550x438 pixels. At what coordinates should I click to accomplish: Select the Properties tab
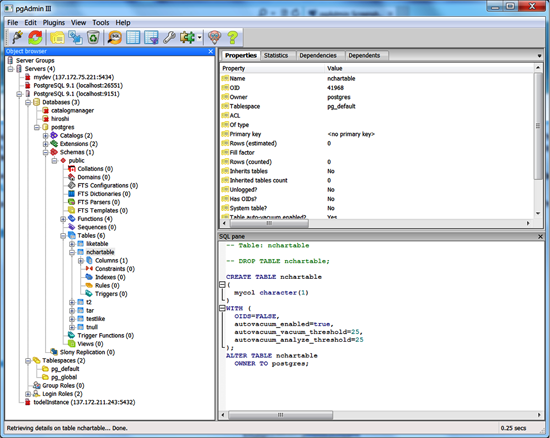click(241, 55)
